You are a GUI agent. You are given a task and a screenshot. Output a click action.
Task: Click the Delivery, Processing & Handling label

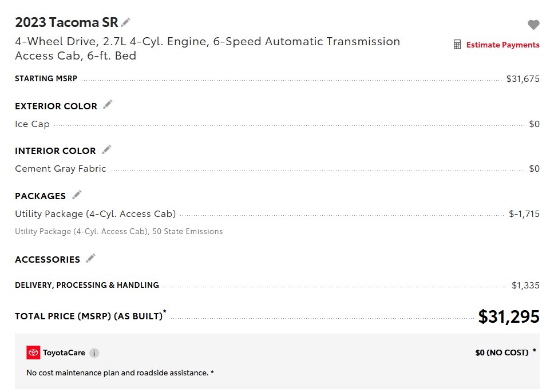(x=87, y=285)
